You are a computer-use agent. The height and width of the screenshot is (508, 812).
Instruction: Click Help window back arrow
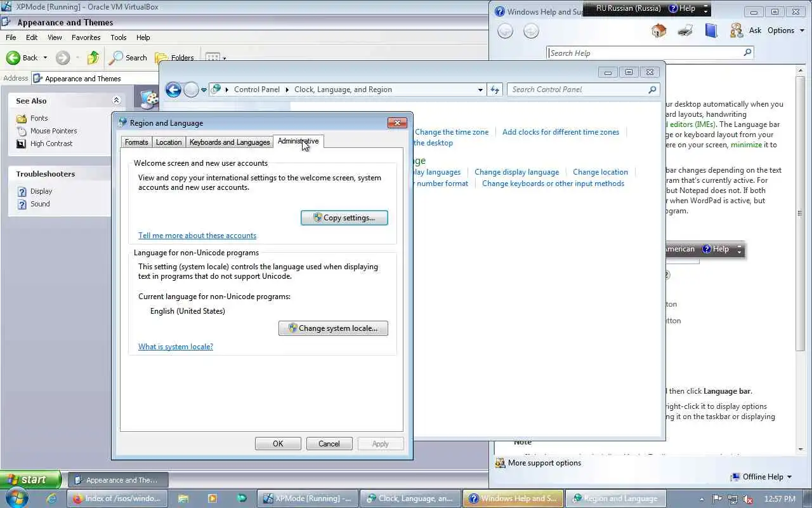pyautogui.click(x=505, y=31)
